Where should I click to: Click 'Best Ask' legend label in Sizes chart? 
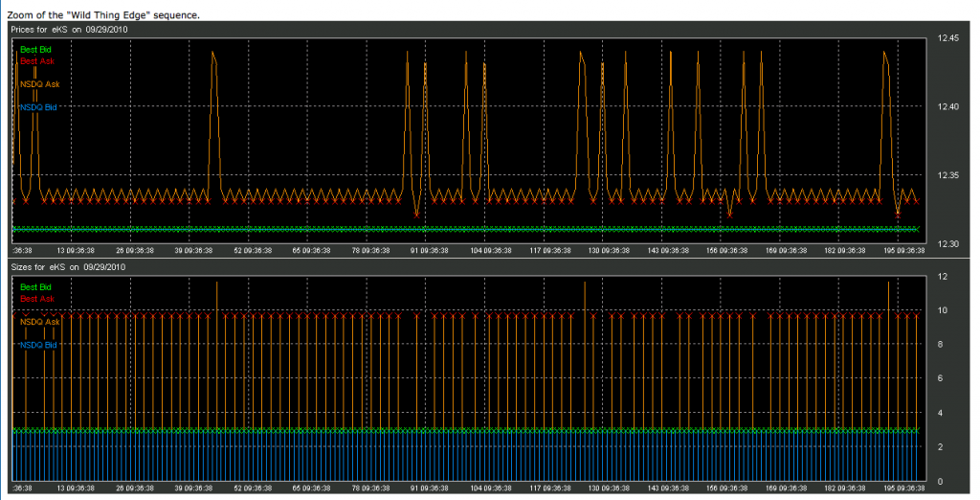click(37, 299)
